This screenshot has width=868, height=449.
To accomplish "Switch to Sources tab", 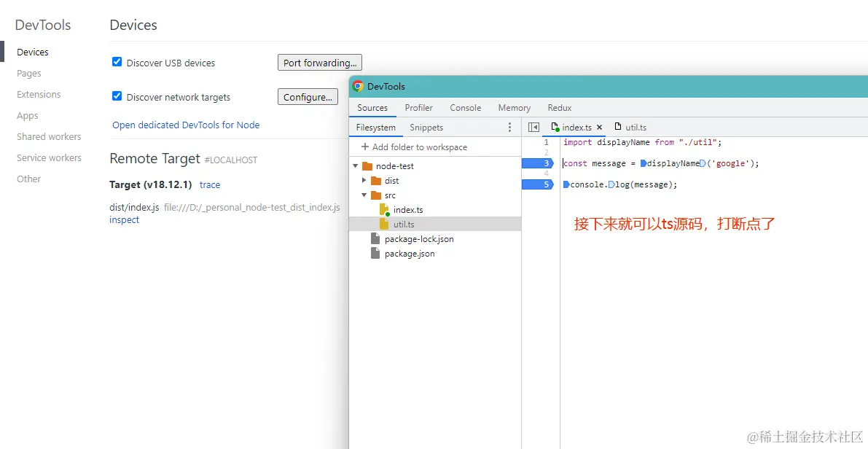I will [372, 107].
